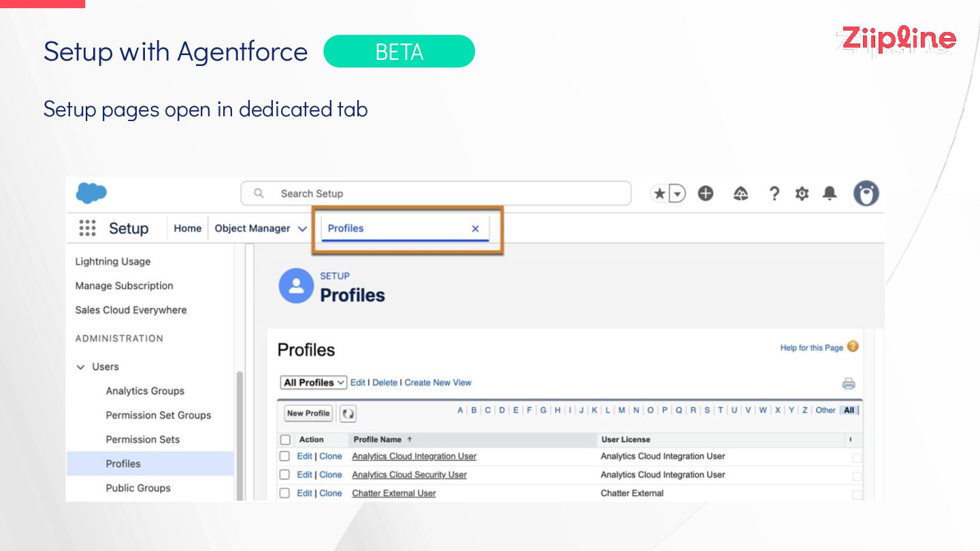The width and height of the screenshot is (980, 551).
Task: Click the Favorites star icon
Action: pyautogui.click(x=659, y=194)
